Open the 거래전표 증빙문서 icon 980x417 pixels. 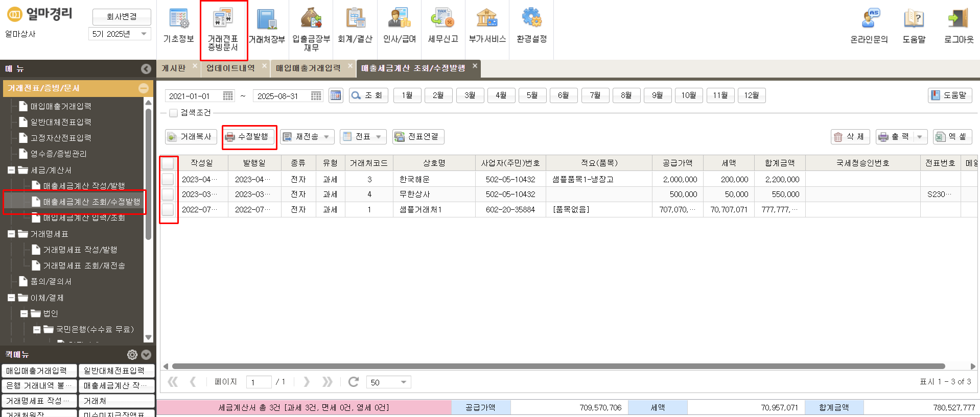(223, 29)
